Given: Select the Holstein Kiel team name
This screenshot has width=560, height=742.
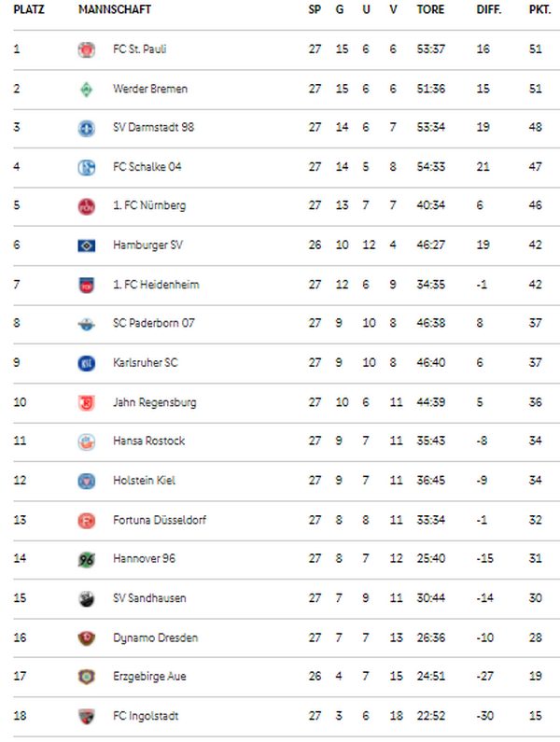Looking at the screenshot, I should point(144,481).
